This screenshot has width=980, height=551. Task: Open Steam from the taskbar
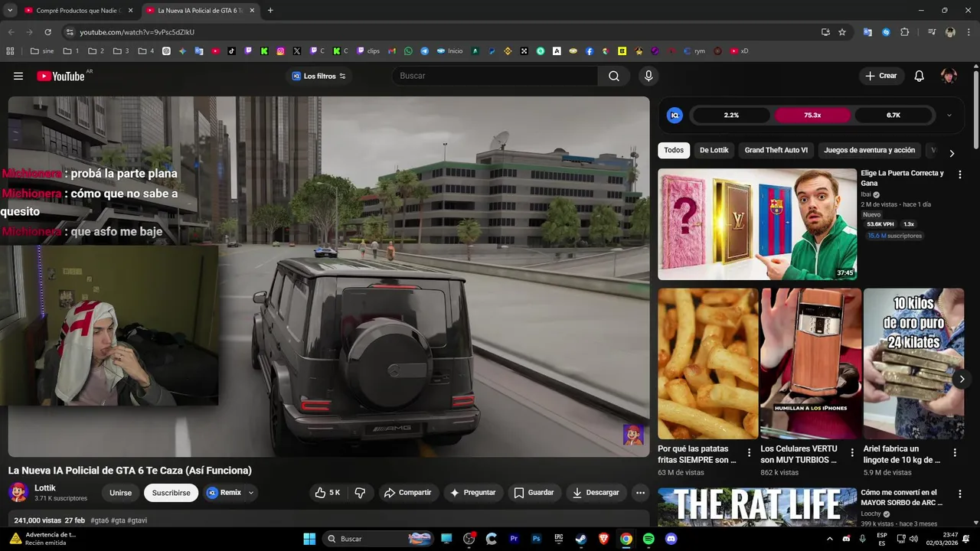click(x=581, y=539)
